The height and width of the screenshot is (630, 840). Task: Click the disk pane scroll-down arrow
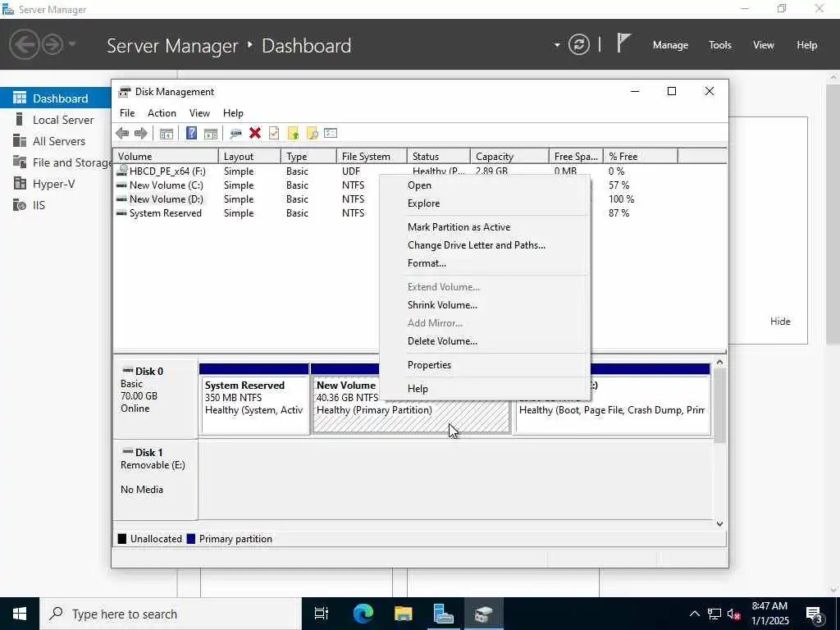pyautogui.click(x=719, y=524)
